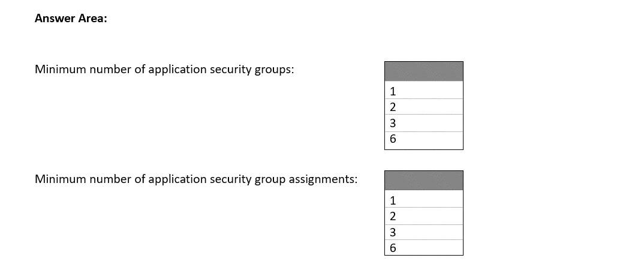
Task: Click the security group assignments label text
Action: click(196, 179)
